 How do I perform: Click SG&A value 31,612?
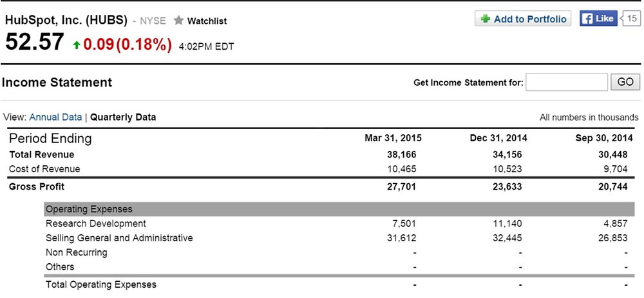coord(402,238)
